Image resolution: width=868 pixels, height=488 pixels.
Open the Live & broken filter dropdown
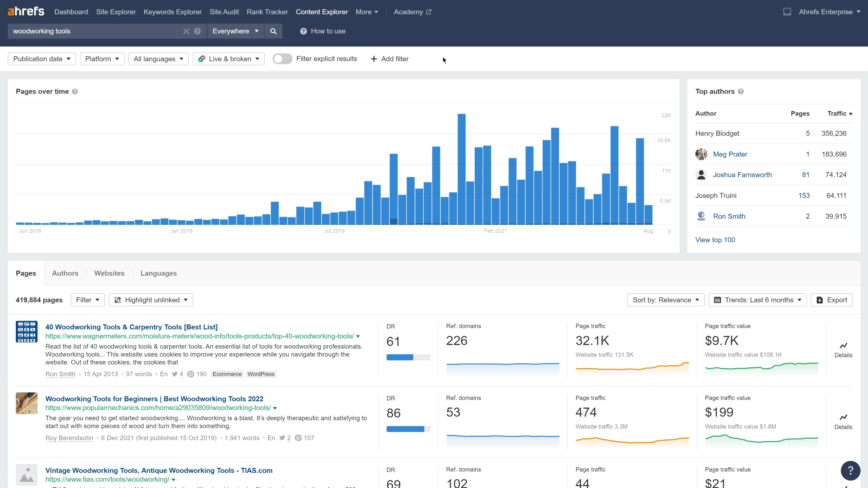click(x=229, y=59)
